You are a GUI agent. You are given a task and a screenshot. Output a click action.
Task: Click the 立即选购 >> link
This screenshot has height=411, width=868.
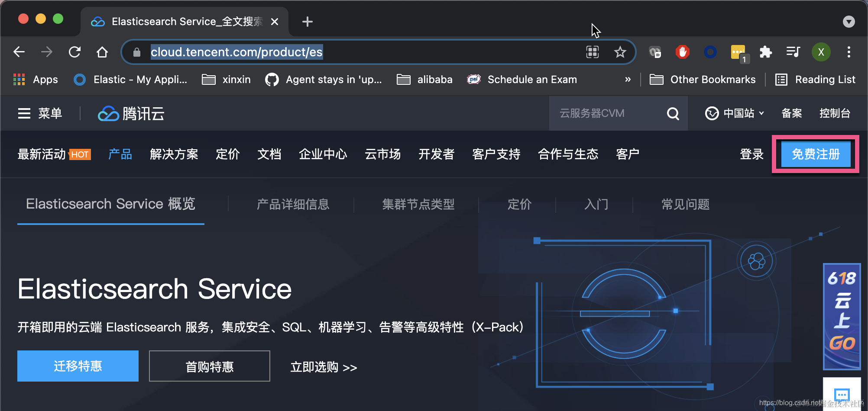coord(324,367)
